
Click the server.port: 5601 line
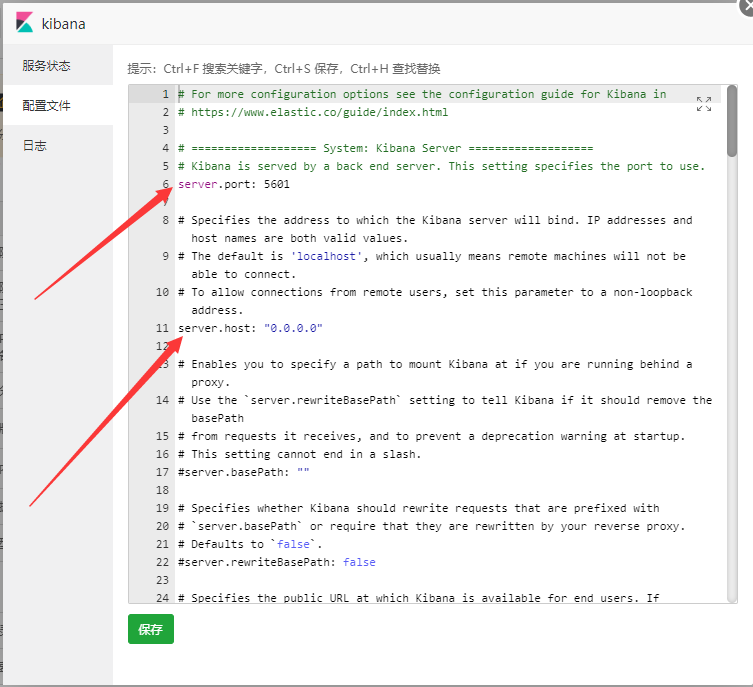(234, 184)
